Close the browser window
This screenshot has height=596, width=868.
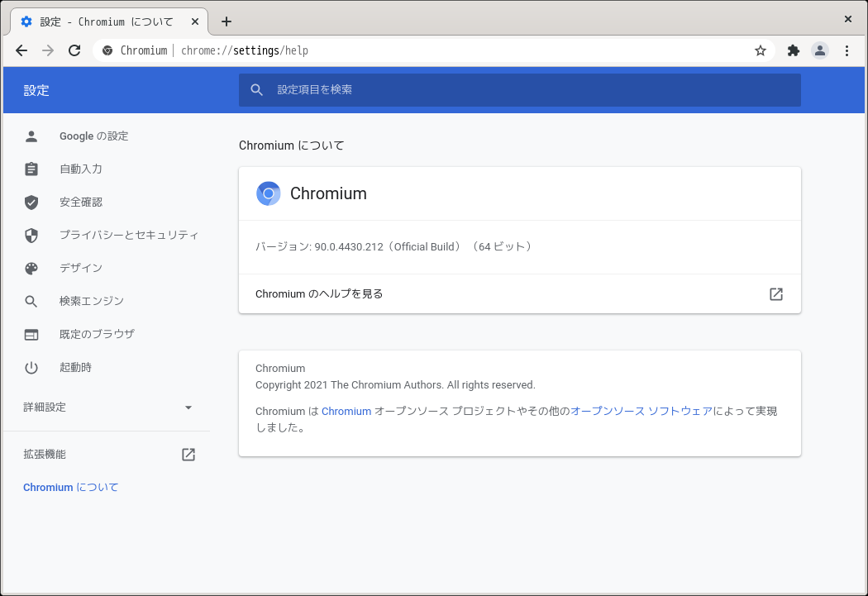click(x=847, y=19)
